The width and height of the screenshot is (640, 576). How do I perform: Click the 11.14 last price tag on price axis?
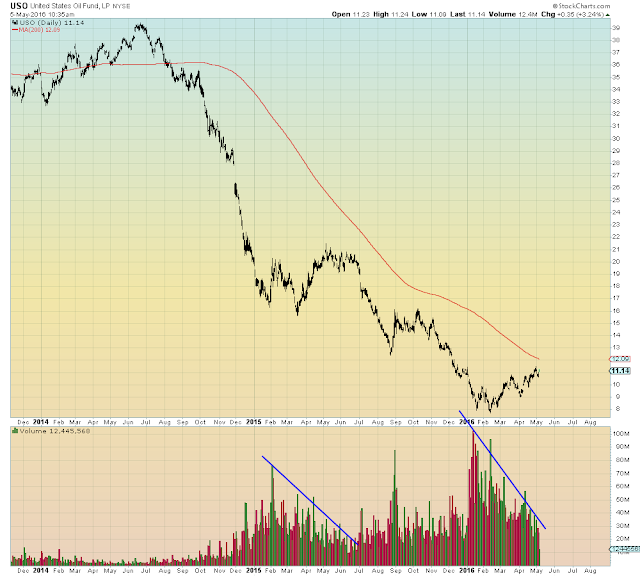(620, 371)
